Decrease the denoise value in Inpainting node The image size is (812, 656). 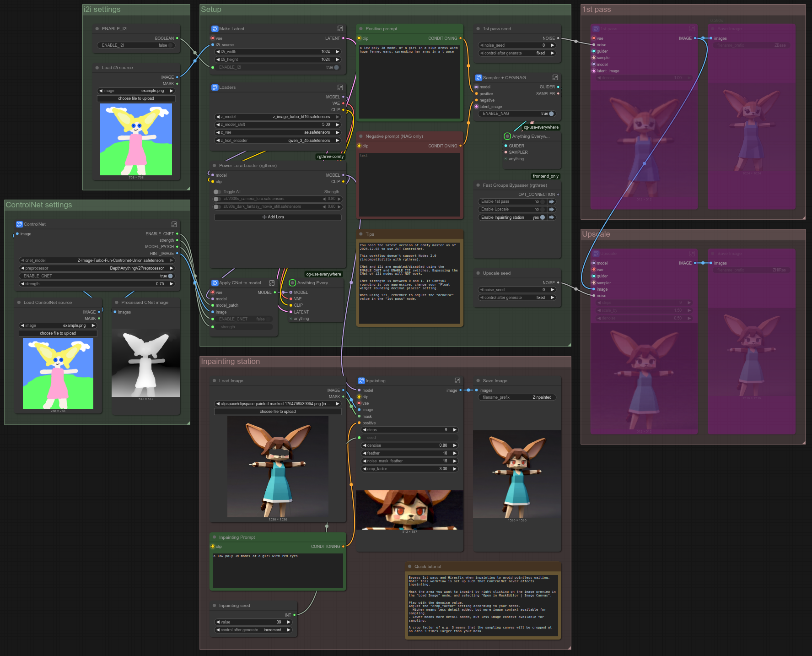click(365, 445)
